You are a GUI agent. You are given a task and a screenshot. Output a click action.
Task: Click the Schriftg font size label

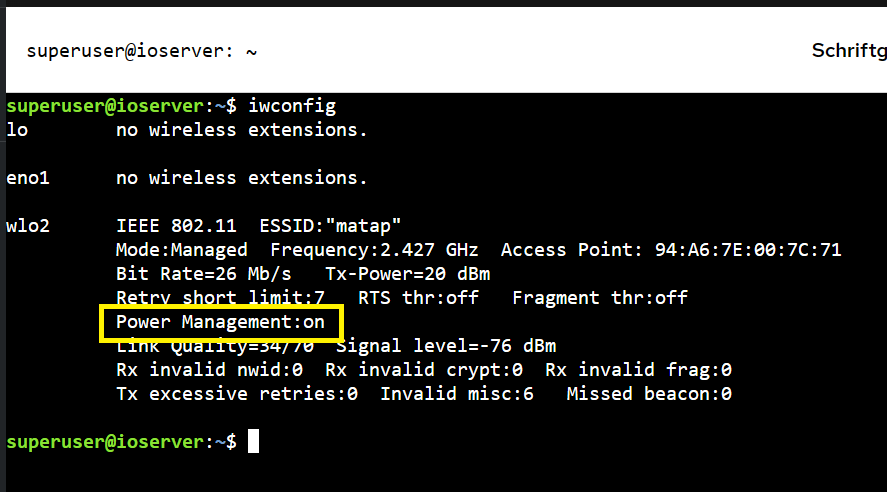[848, 51]
